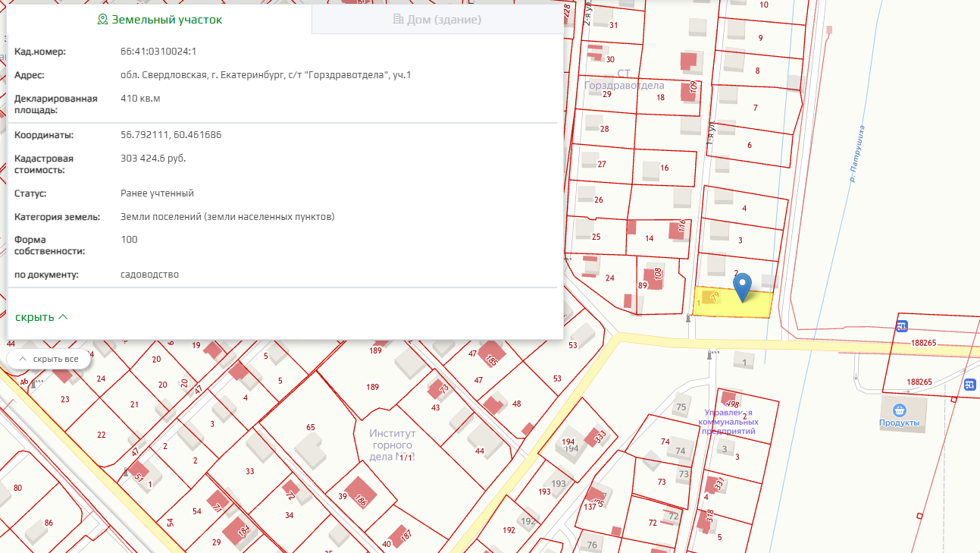
Task: Switch to the Земельный участок tab
Action: tap(159, 20)
